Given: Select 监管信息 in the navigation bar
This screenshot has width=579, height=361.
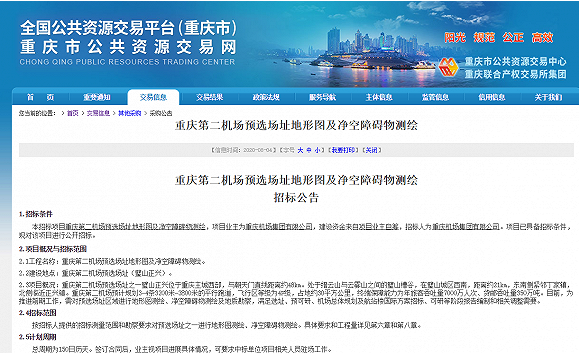Looking at the screenshot, I should [x=435, y=97].
